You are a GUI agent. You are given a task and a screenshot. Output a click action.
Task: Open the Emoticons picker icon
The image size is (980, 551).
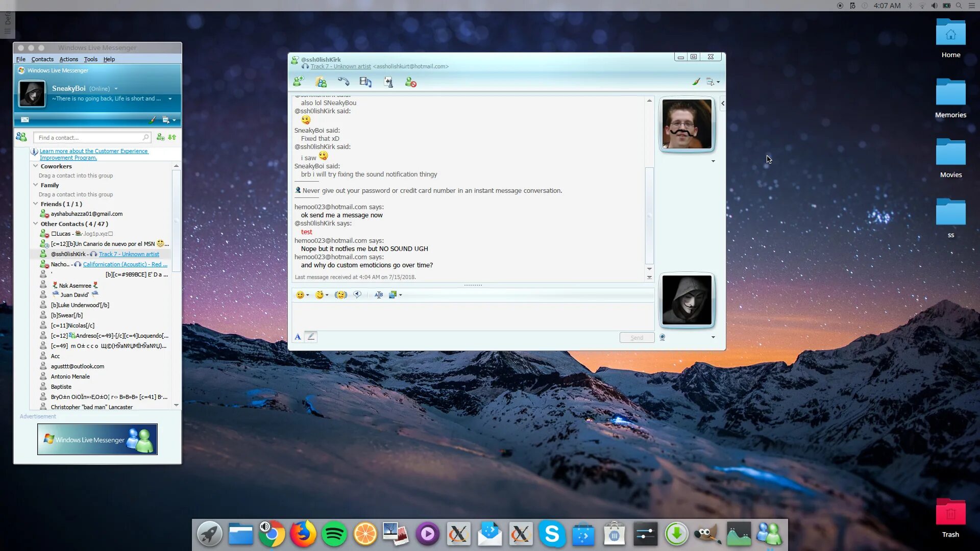coord(302,294)
